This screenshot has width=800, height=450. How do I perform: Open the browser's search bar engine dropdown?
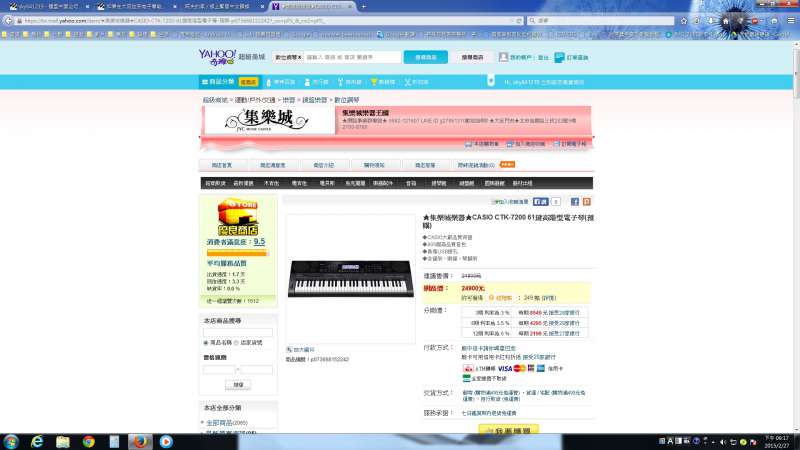tap(530, 19)
